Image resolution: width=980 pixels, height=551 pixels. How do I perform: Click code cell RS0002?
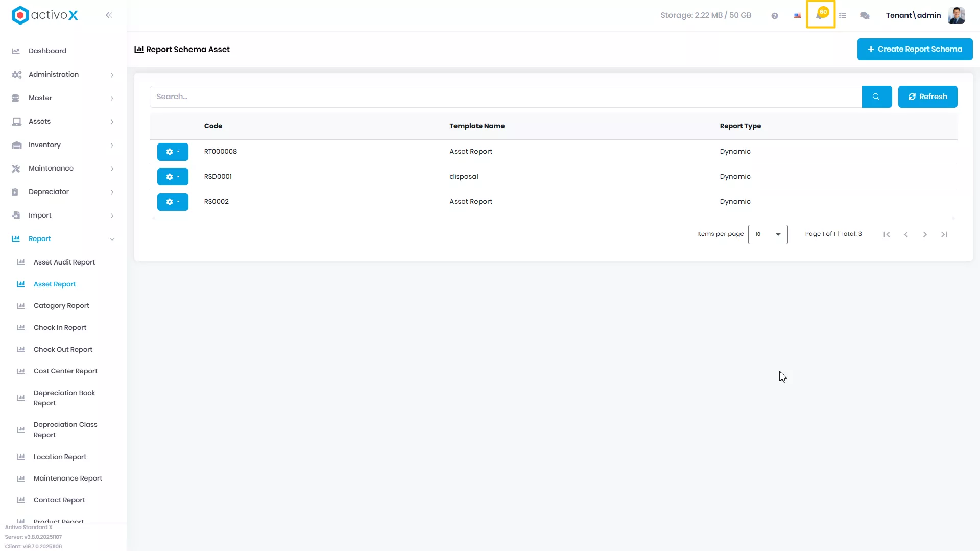tap(217, 202)
